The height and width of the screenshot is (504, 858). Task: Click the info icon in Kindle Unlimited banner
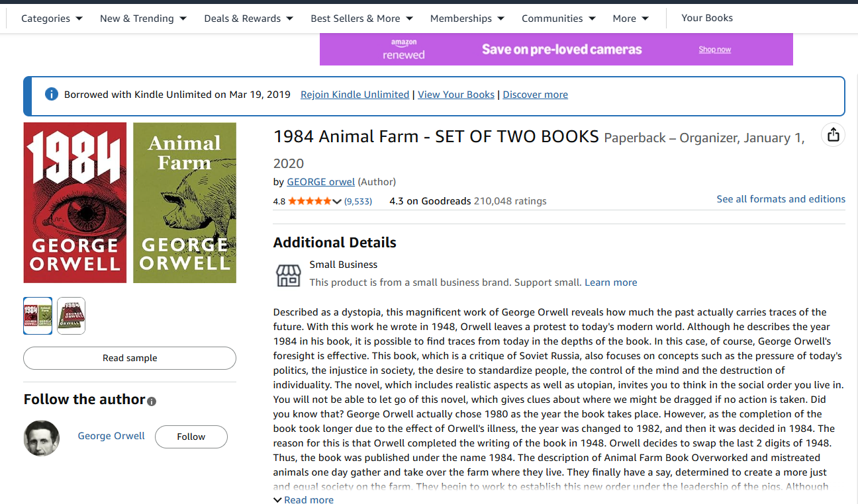tap(52, 94)
